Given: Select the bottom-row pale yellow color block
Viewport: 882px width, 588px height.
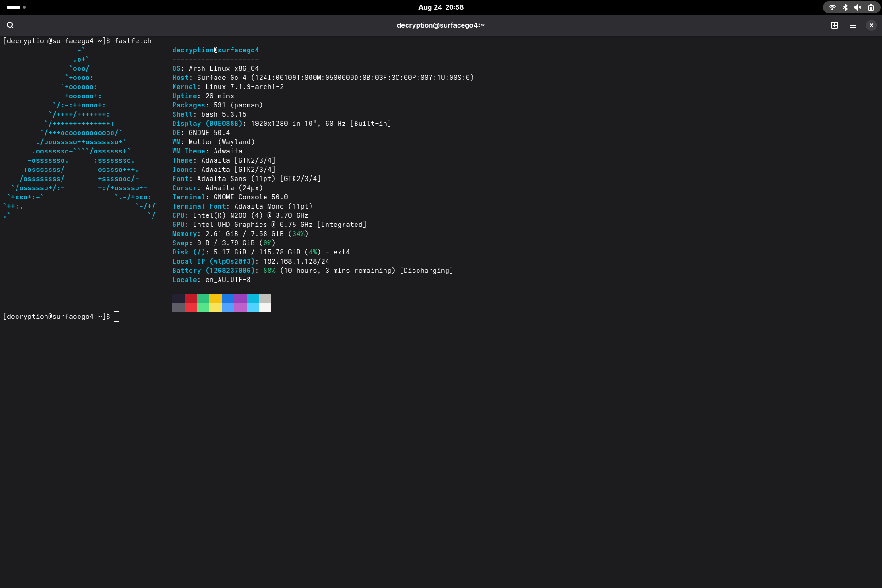Looking at the screenshot, I should click(x=215, y=307).
